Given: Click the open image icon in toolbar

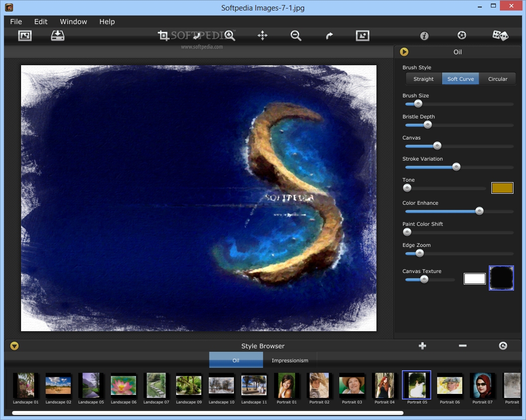Looking at the screenshot, I should tap(25, 36).
